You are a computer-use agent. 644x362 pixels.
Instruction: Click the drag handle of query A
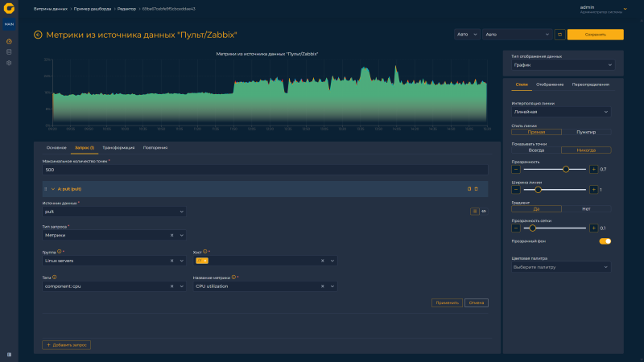(x=46, y=189)
